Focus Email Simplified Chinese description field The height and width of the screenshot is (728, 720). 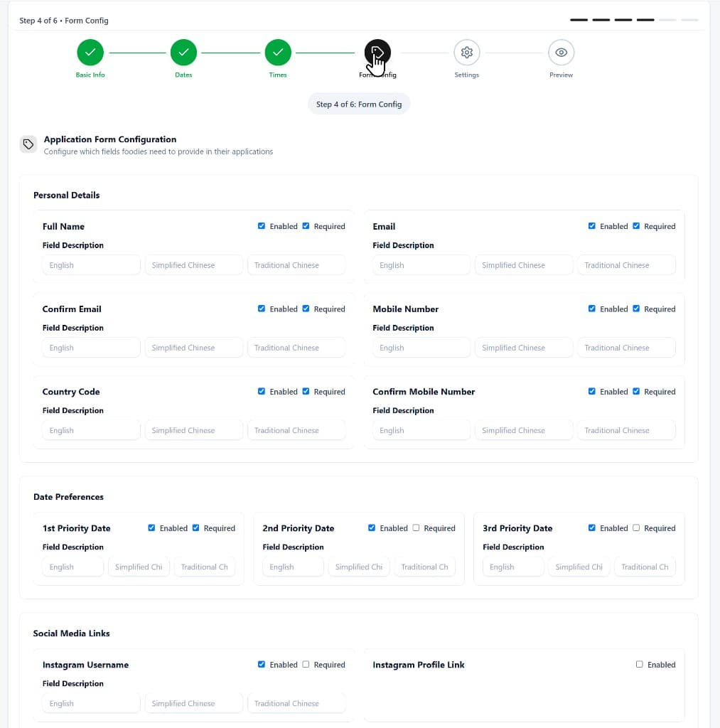click(x=524, y=265)
